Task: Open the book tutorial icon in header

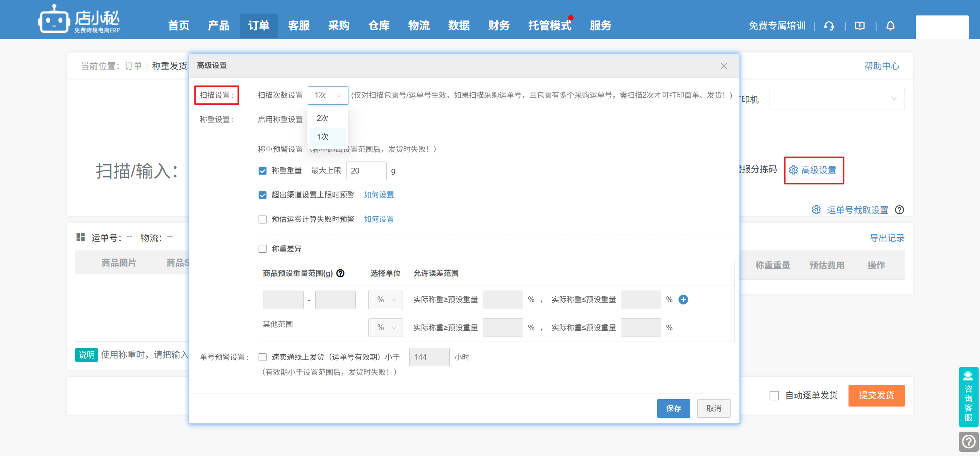Action: point(860,26)
